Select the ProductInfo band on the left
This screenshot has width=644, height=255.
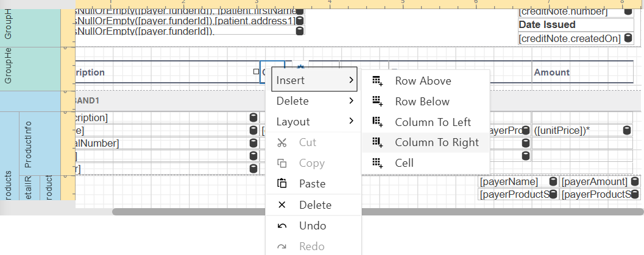click(x=28, y=144)
